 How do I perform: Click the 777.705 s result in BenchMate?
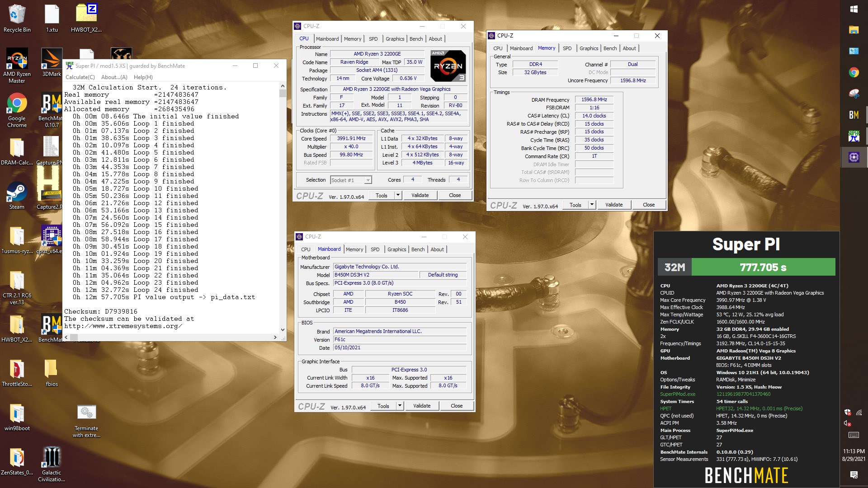click(763, 267)
